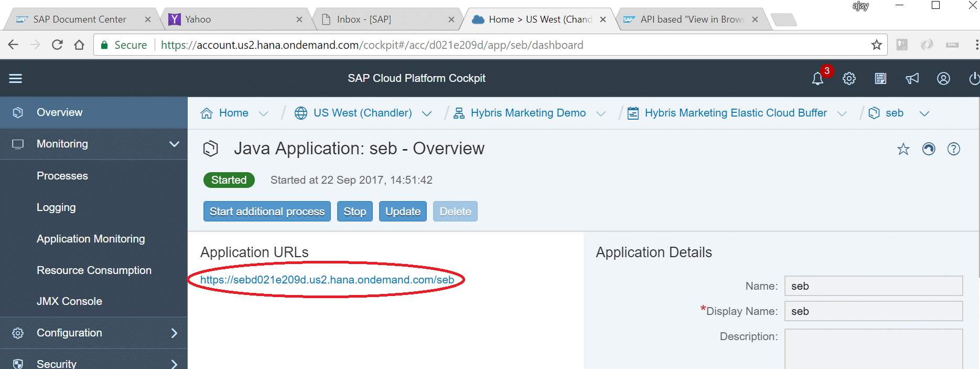Image resolution: width=980 pixels, height=369 pixels.
Task: Open the user profile icon
Action: (943, 79)
